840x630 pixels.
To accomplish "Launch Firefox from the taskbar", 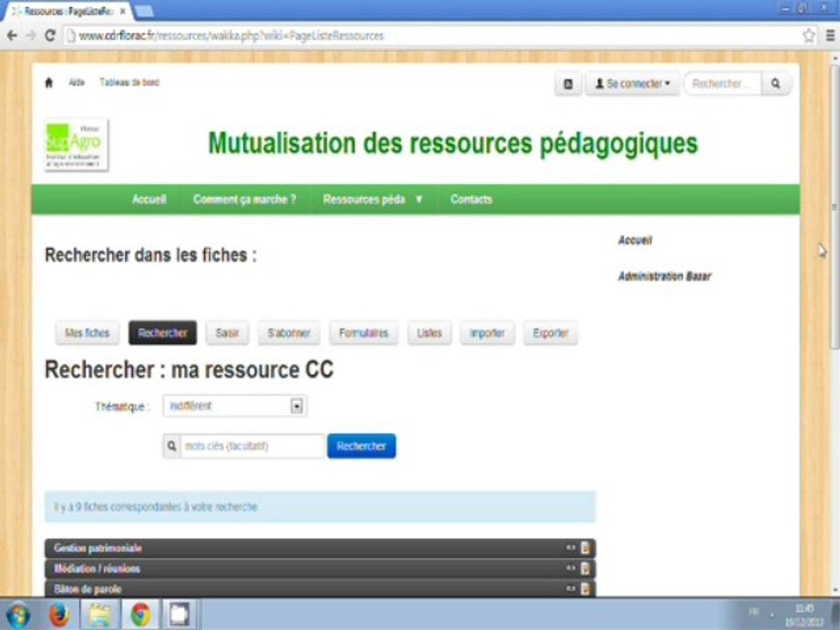I will 59,614.
